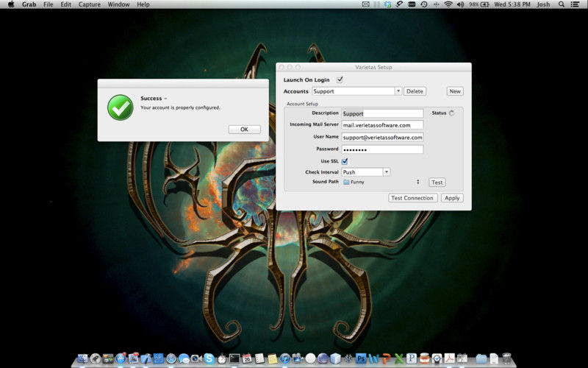Click the battery 98% indicator in menu bar
The height and width of the screenshot is (368, 588).
[x=479, y=4]
